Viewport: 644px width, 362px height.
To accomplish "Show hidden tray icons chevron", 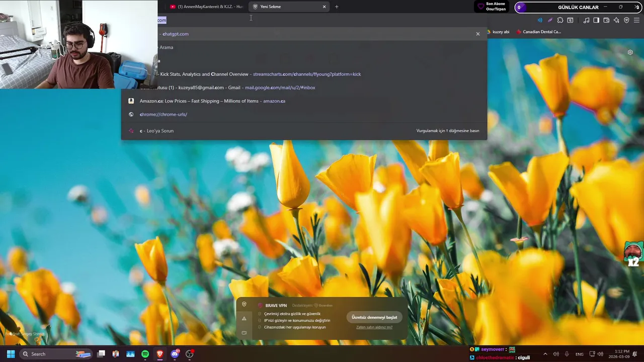I will [545, 354].
